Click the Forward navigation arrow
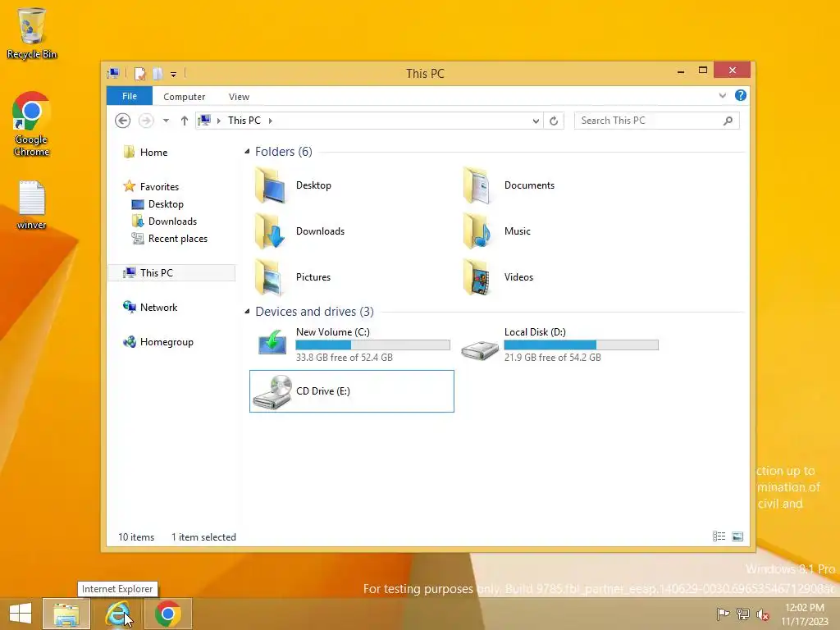This screenshot has height=630, width=840. click(x=146, y=121)
